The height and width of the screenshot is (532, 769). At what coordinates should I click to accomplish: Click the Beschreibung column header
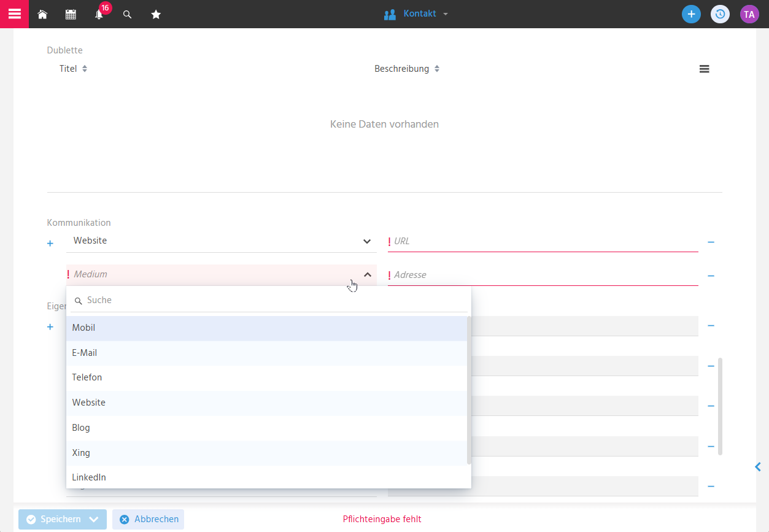click(401, 69)
